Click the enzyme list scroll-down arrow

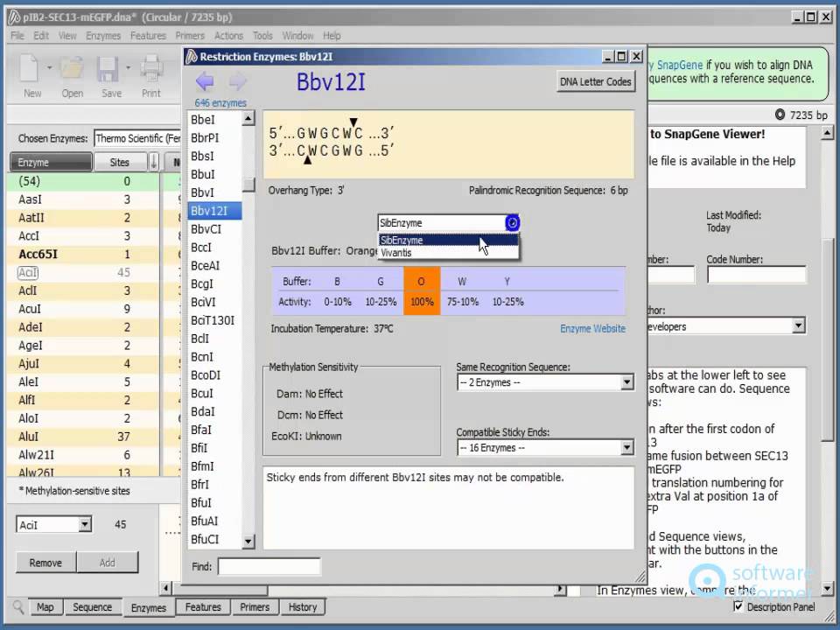pyautogui.click(x=248, y=541)
